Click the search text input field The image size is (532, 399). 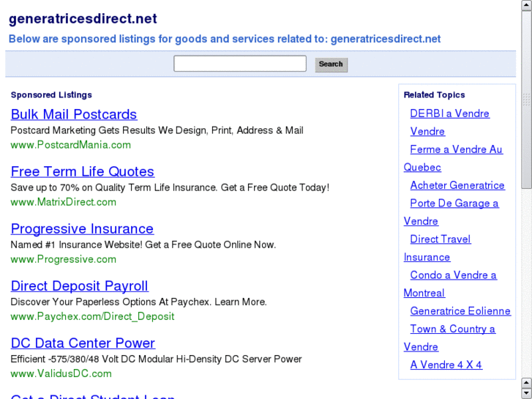pyautogui.click(x=240, y=64)
